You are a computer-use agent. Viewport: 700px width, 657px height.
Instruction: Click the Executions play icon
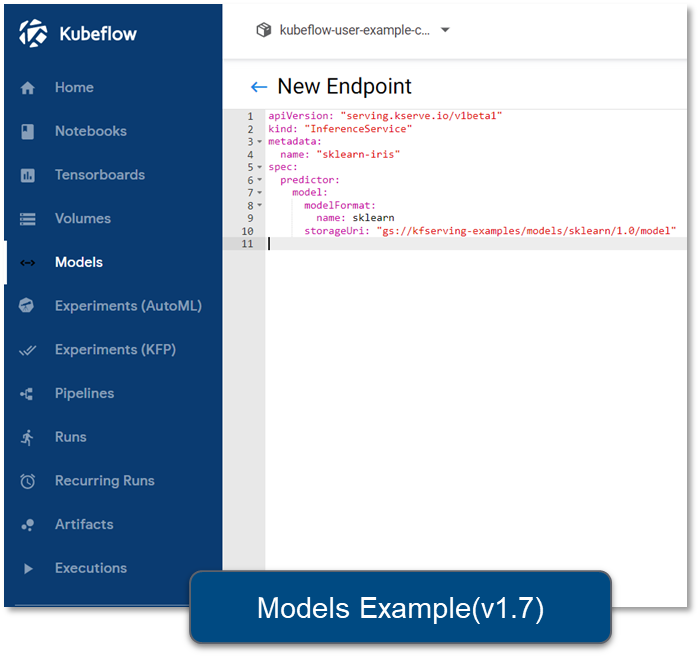click(28, 569)
